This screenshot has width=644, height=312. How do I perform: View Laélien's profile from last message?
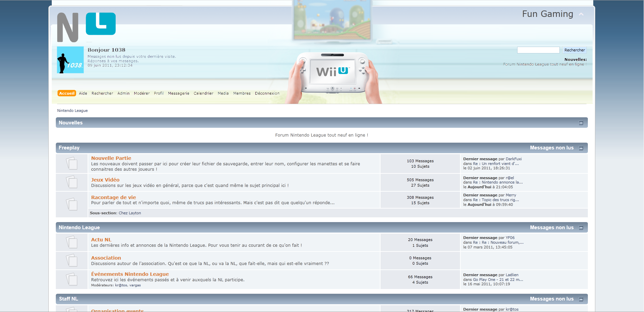[x=512, y=275]
